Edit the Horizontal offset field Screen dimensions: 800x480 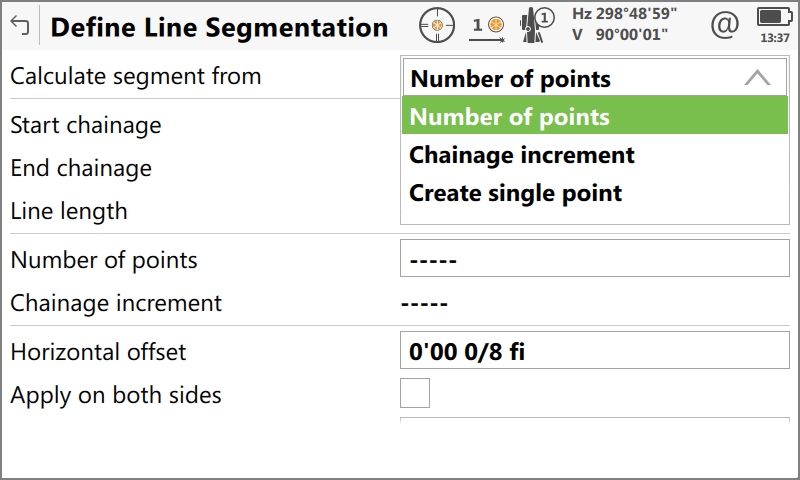pyautogui.click(x=595, y=352)
